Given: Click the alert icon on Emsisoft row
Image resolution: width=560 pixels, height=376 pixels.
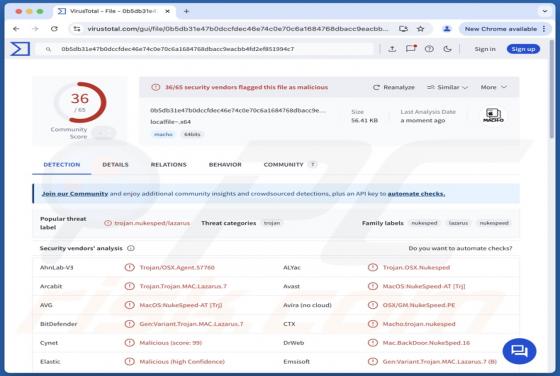Looking at the screenshot, I should 373,362.
